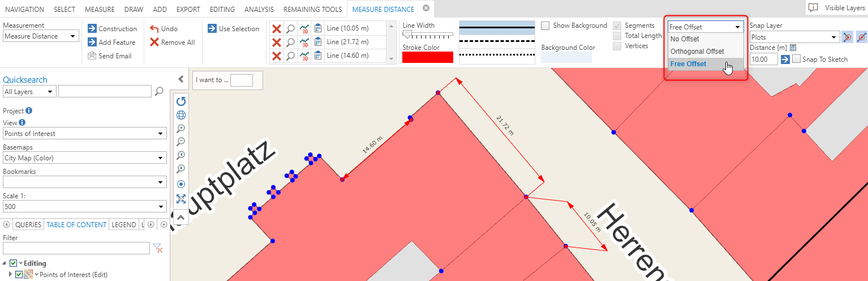The height and width of the screenshot is (281, 868).
Task: Enable the Total Length checkbox
Action: tap(617, 36)
